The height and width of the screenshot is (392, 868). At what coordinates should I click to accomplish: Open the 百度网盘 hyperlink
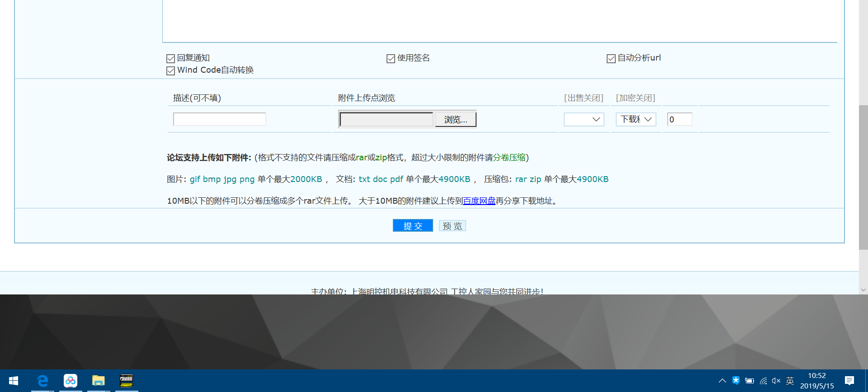click(x=479, y=201)
